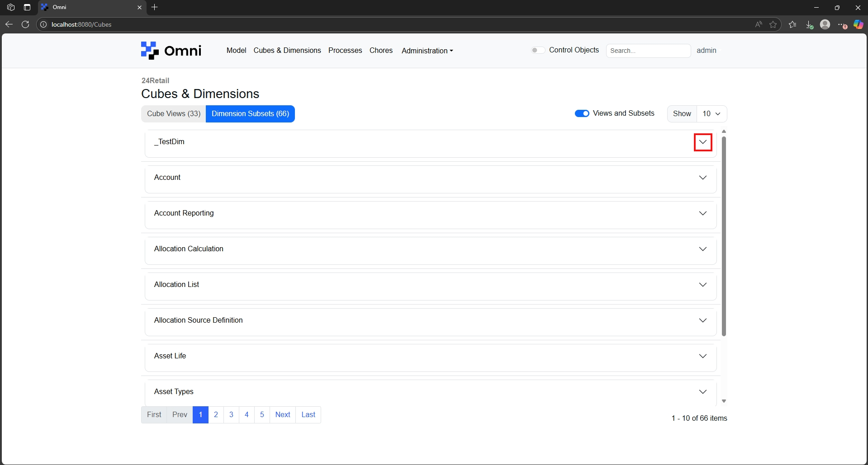Toggle the Control Objects switch

[x=537, y=50]
